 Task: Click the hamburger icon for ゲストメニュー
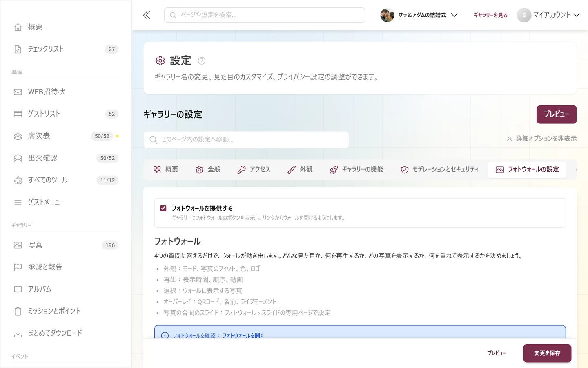[x=18, y=202]
